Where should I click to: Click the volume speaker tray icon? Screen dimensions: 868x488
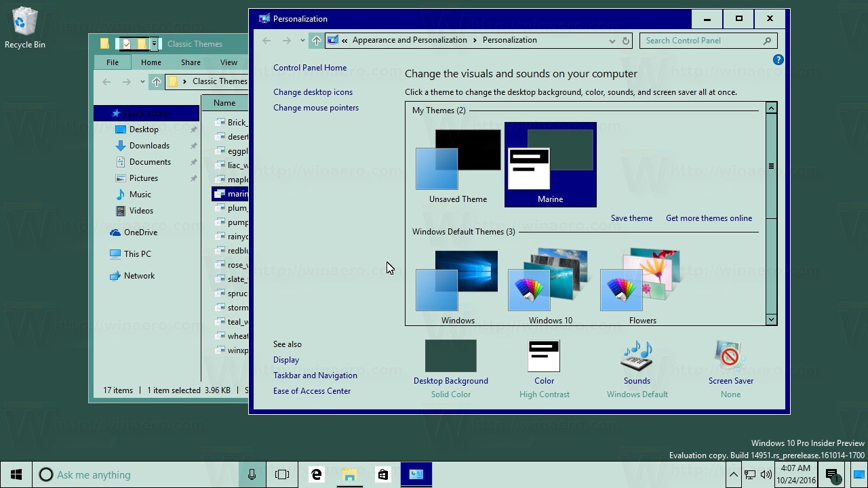766,474
